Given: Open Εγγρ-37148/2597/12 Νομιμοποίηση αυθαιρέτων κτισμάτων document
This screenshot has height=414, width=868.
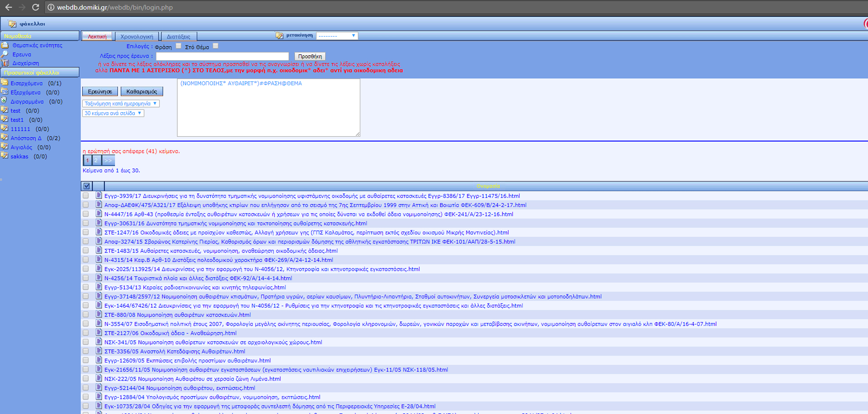Looking at the screenshot, I should click(353, 297).
